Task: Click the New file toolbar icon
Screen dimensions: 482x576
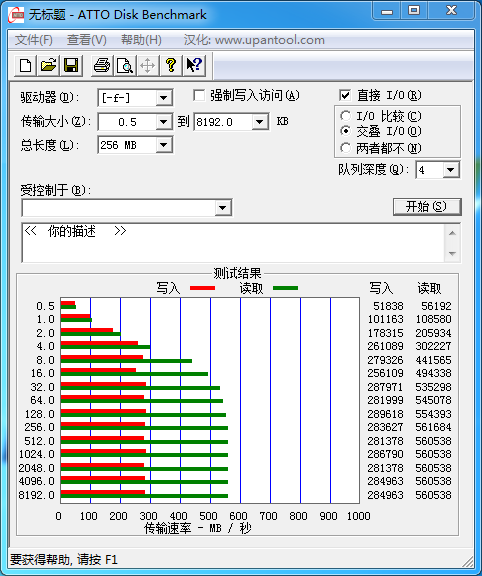Action: click(25, 66)
